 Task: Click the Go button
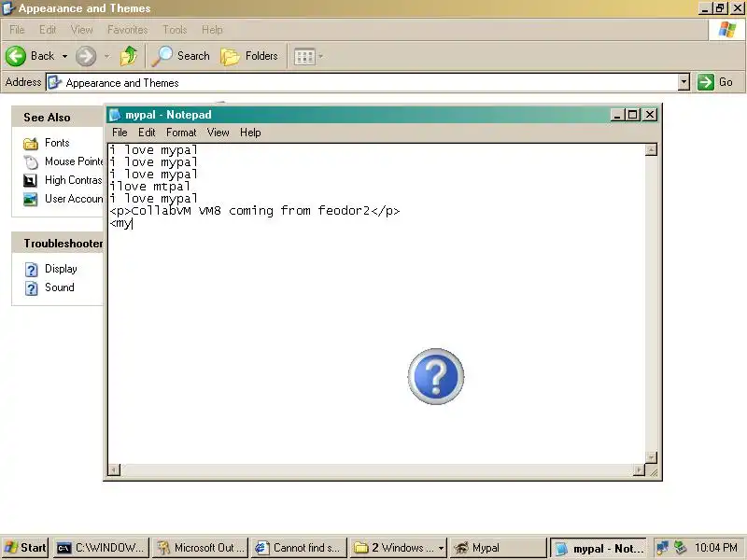tap(714, 82)
